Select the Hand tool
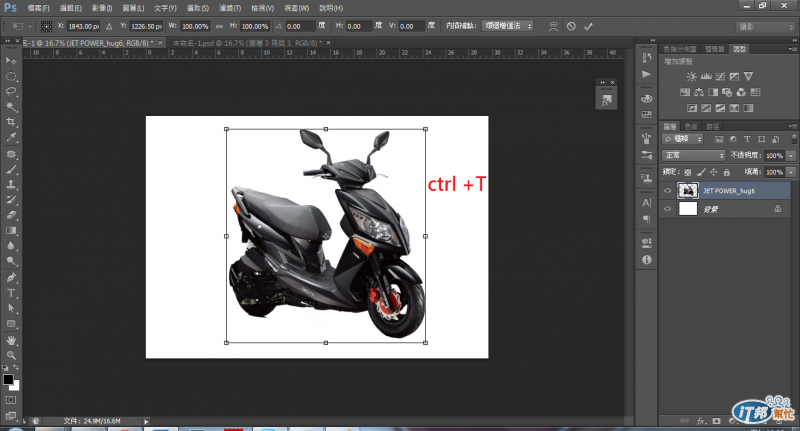Image resolution: width=800 pixels, height=431 pixels. (11, 340)
